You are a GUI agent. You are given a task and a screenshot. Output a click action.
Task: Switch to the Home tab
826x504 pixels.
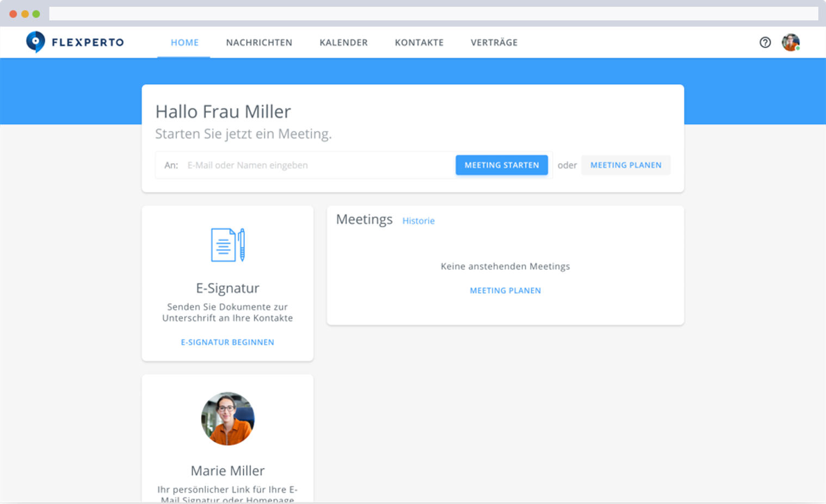click(x=184, y=42)
